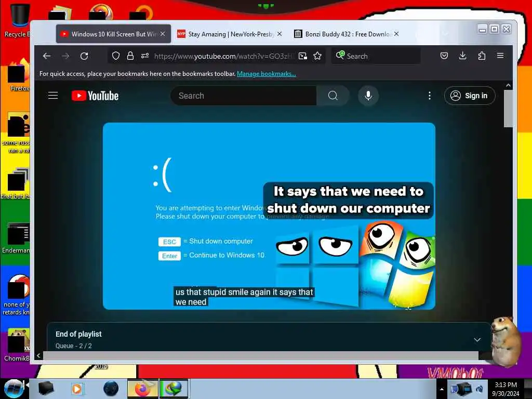Open the media player taskbar icon
532x399 pixels.
77,389
